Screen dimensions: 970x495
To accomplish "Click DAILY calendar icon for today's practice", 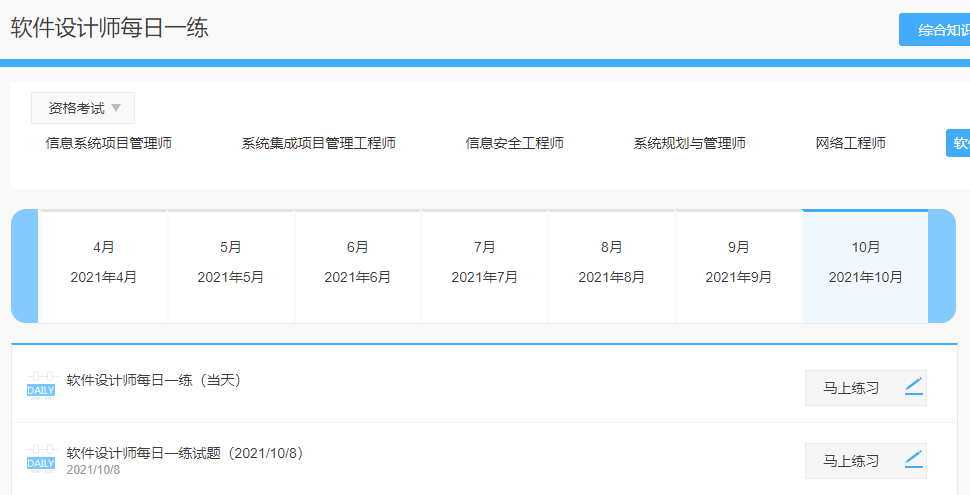I will pyautogui.click(x=41, y=386).
